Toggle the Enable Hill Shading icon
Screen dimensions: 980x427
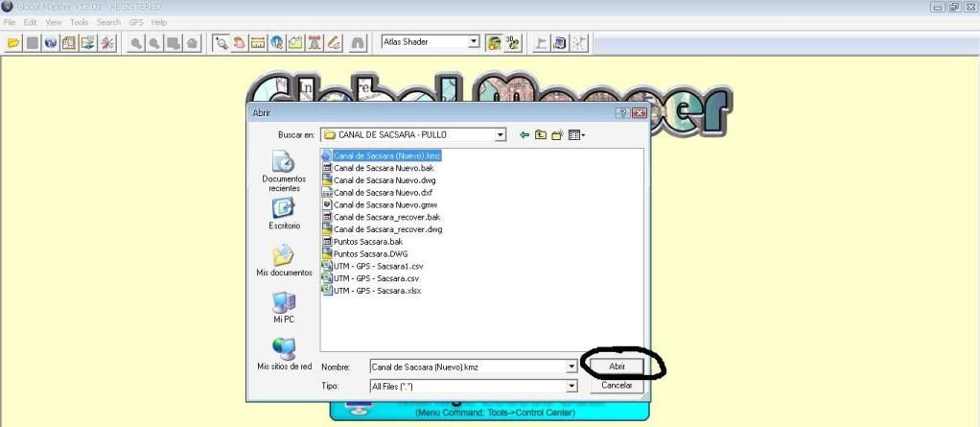click(x=495, y=42)
